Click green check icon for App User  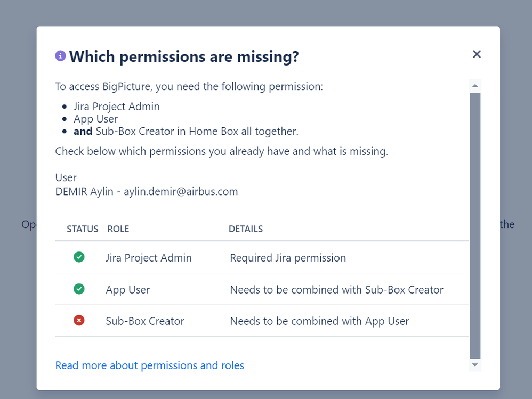pyautogui.click(x=79, y=289)
